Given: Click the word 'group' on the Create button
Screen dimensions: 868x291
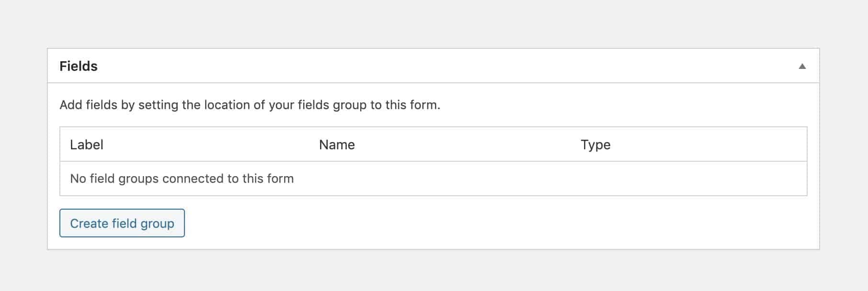Looking at the screenshot, I should 158,224.
